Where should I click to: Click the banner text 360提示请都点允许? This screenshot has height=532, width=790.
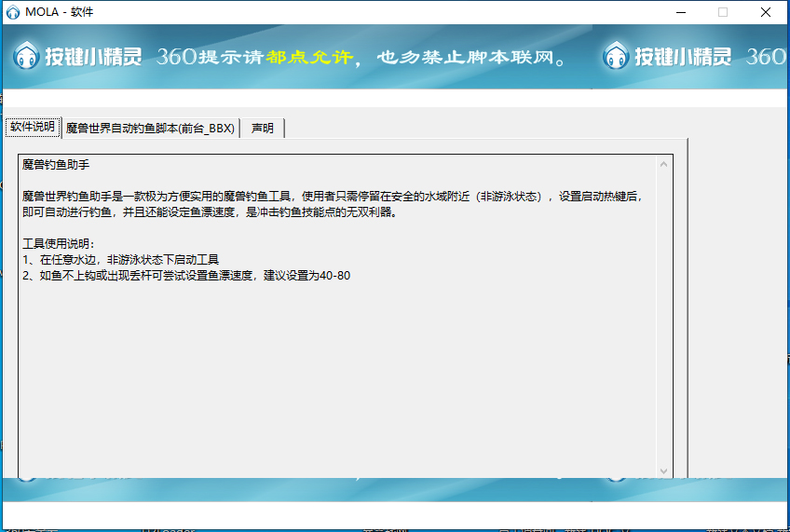(x=255, y=57)
